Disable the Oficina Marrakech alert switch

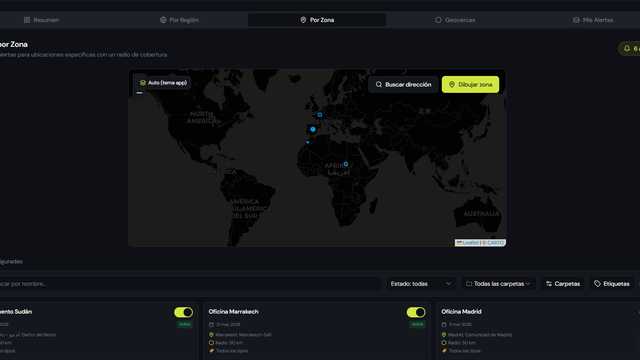(416, 312)
